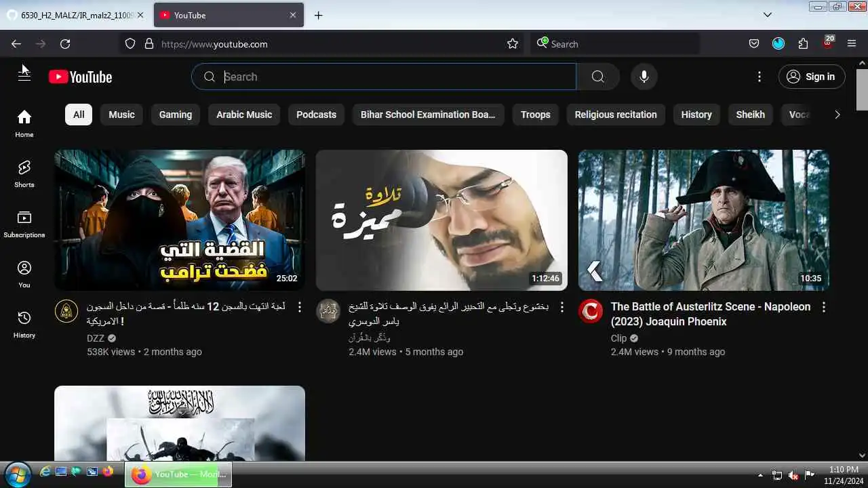Open Shorts in sidebar
The height and width of the screenshot is (488, 868).
tap(24, 174)
